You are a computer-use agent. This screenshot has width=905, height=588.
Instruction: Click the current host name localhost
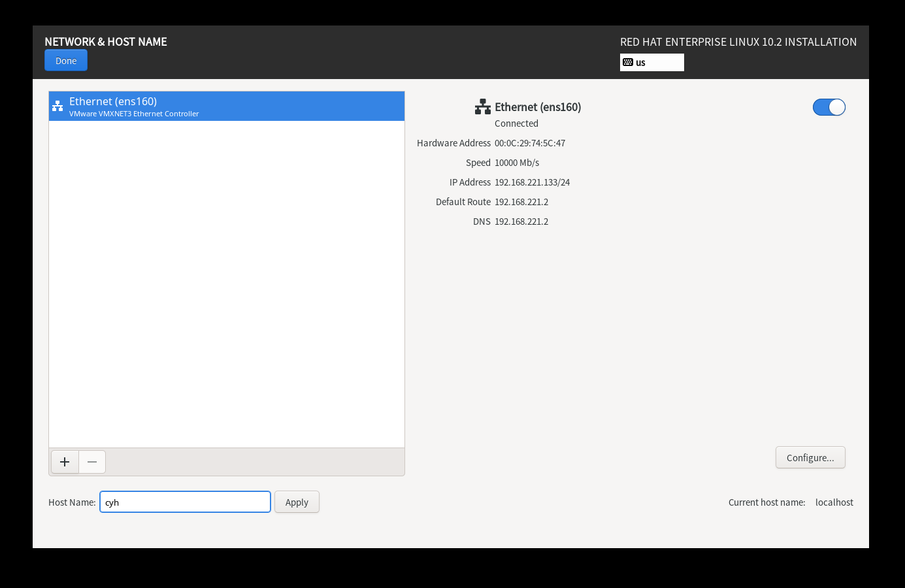point(834,502)
